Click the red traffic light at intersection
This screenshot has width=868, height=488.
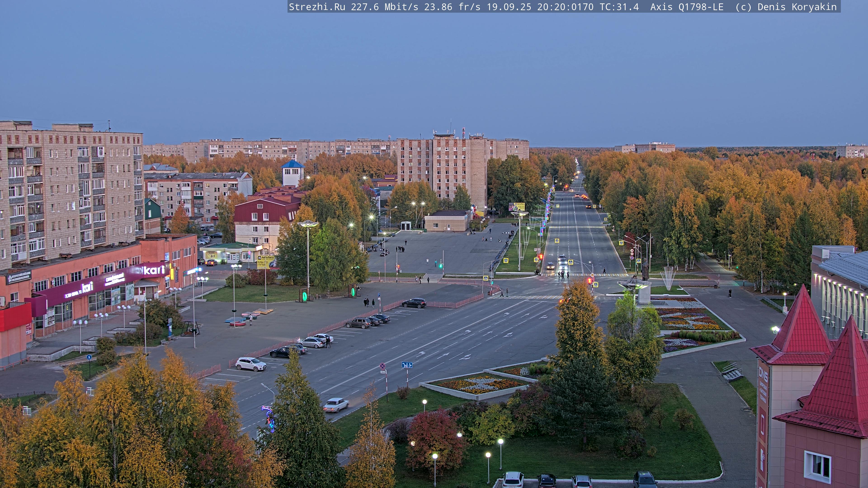590,281
